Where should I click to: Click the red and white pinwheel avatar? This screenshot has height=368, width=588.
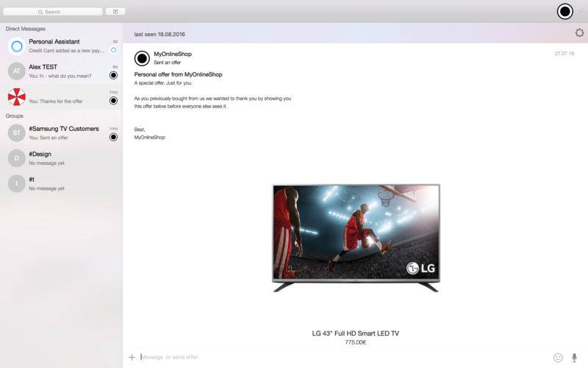click(16, 97)
